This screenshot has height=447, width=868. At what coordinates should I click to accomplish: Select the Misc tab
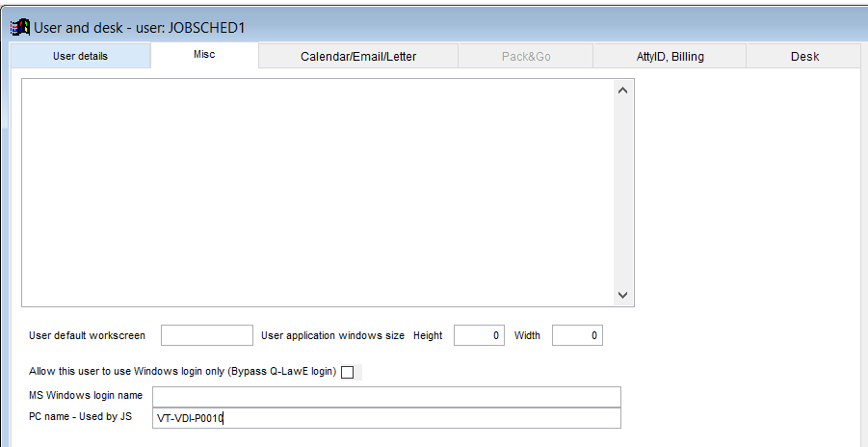click(x=204, y=55)
